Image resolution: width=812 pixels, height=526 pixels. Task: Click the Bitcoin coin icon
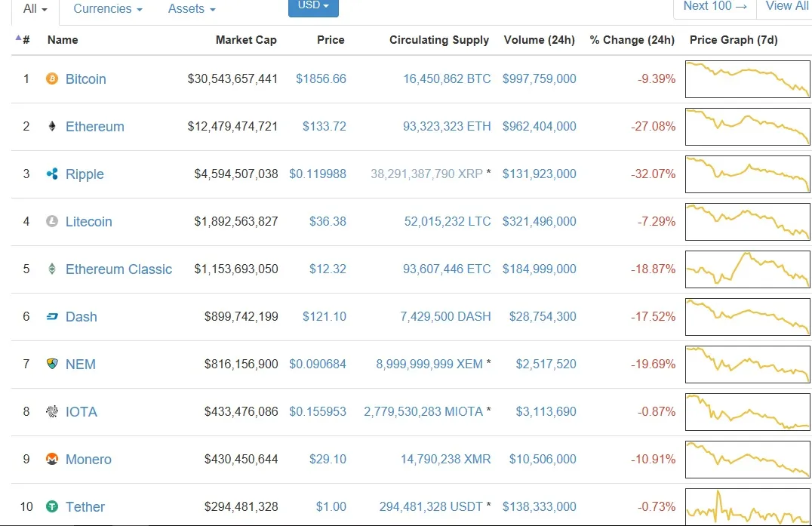coord(52,78)
